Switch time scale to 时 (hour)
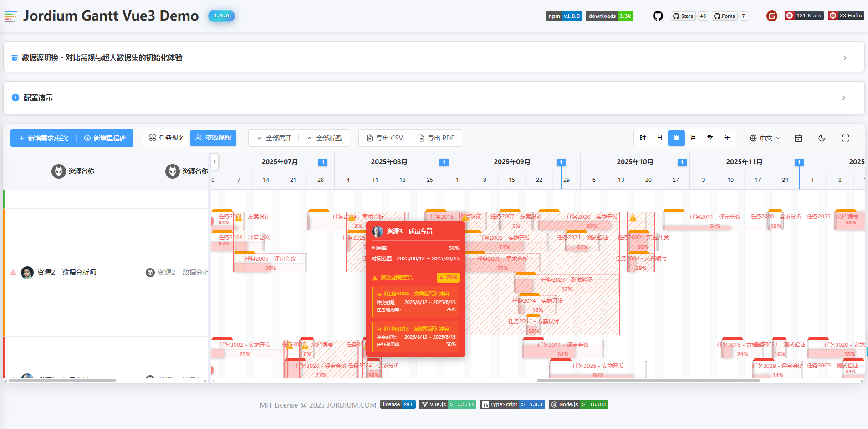The image size is (868, 429). coord(643,138)
